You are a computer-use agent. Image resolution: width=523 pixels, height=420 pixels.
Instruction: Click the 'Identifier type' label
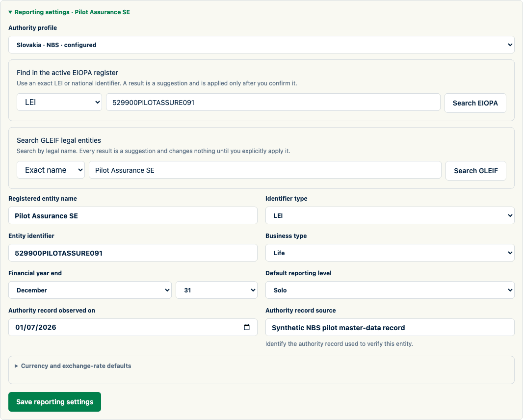coord(287,199)
